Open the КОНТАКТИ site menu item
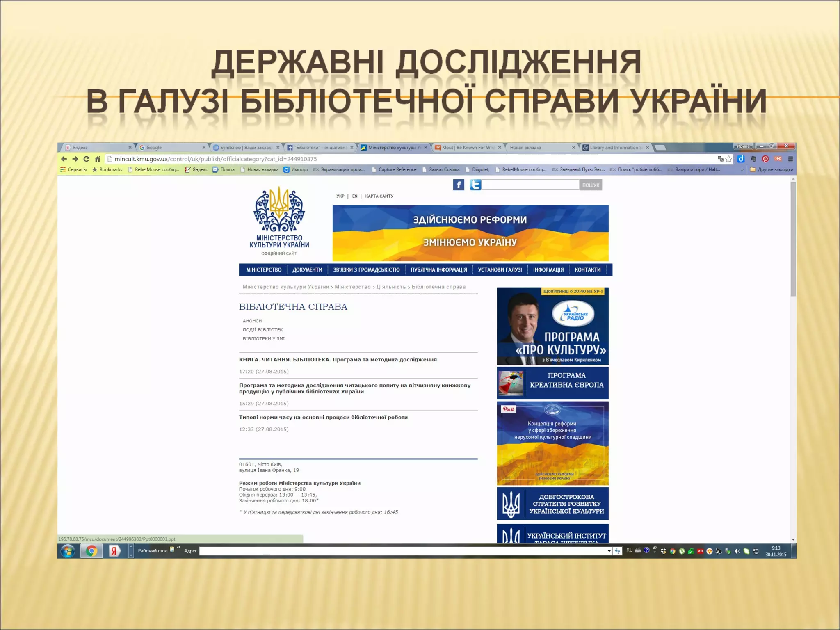The image size is (840, 630). [x=587, y=270]
